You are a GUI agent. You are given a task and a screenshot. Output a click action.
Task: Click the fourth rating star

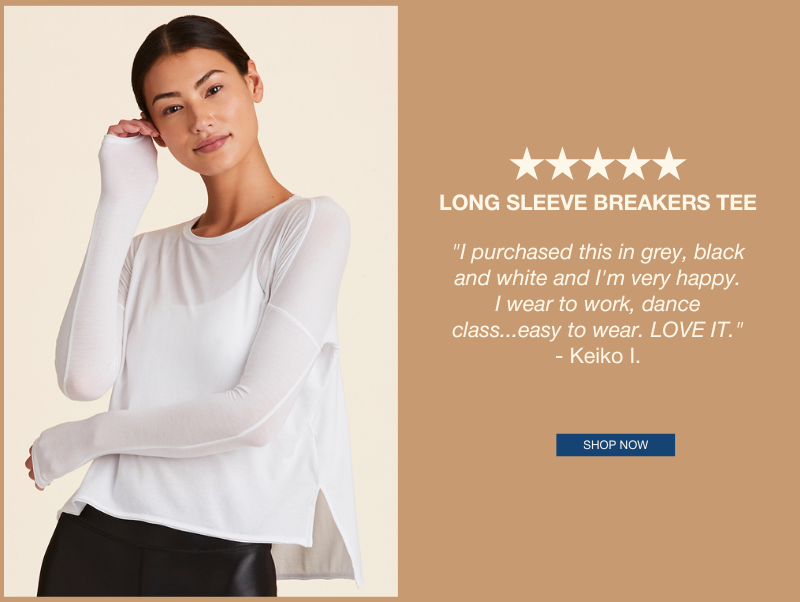pyautogui.click(x=633, y=164)
